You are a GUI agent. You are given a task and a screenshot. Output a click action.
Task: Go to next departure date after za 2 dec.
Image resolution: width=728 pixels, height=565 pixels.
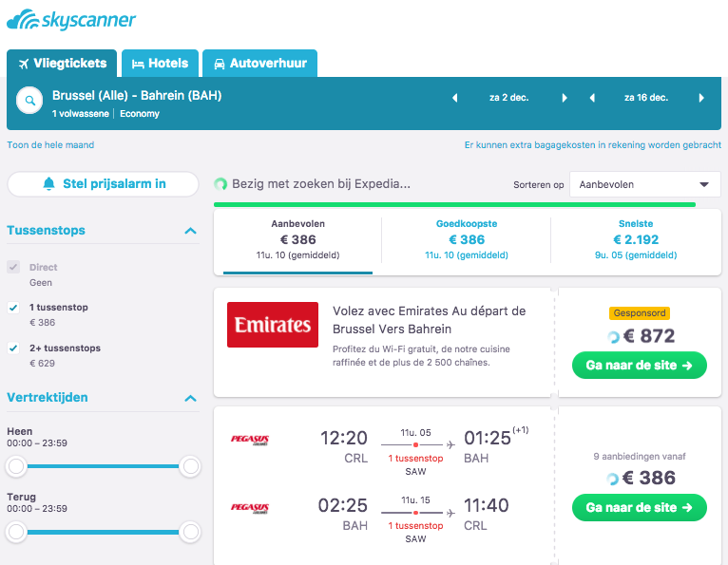click(565, 98)
